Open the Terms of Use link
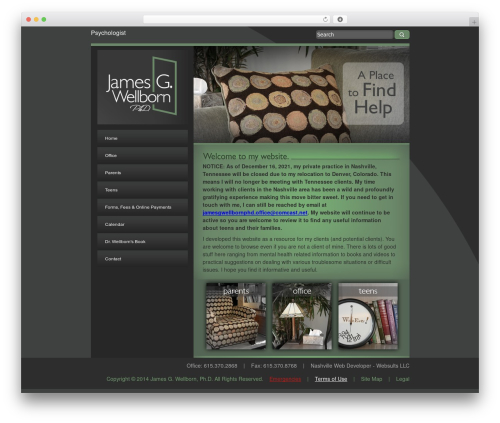Screen dimensions: 500x423 click(x=331, y=379)
